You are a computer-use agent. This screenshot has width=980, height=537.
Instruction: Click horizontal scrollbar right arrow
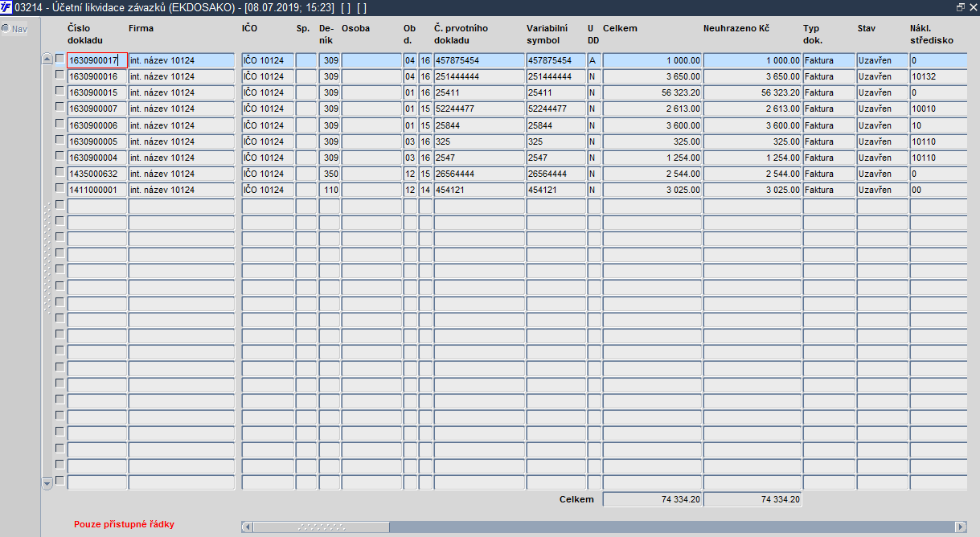[x=960, y=527]
